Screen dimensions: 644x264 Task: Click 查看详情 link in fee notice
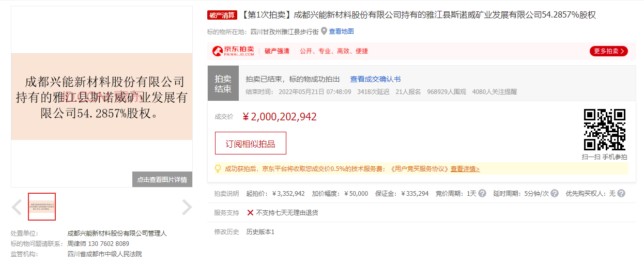[x=465, y=169]
